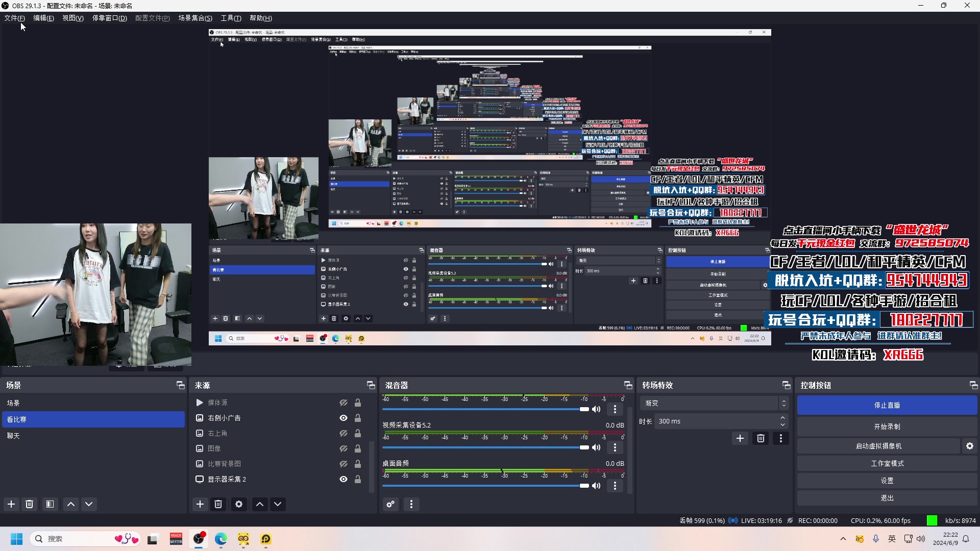This screenshot has height=551, width=980.
Task: Open source properties gear icon
Action: click(239, 504)
